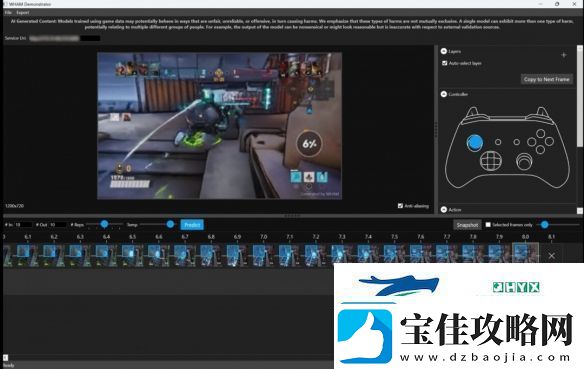Screen dimensions: 584x369
Task: Click the 6.8 timeline marker
Action: tap(211, 236)
